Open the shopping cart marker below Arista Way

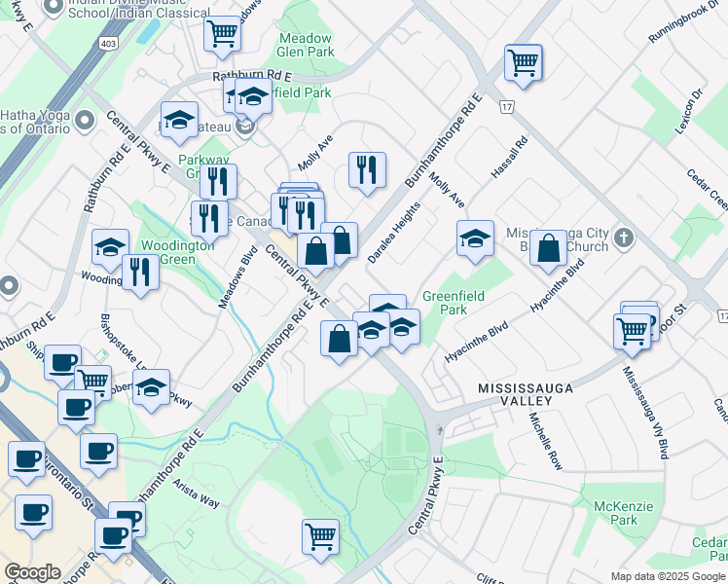(320, 537)
